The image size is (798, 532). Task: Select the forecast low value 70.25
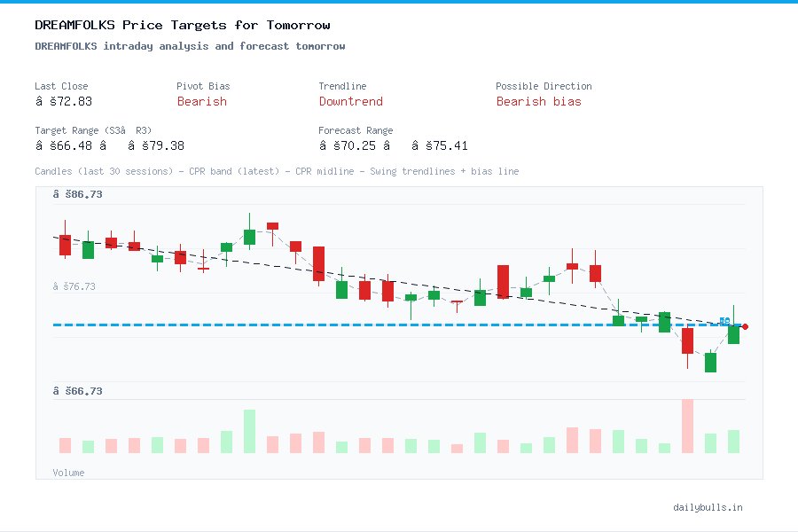tap(347, 145)
